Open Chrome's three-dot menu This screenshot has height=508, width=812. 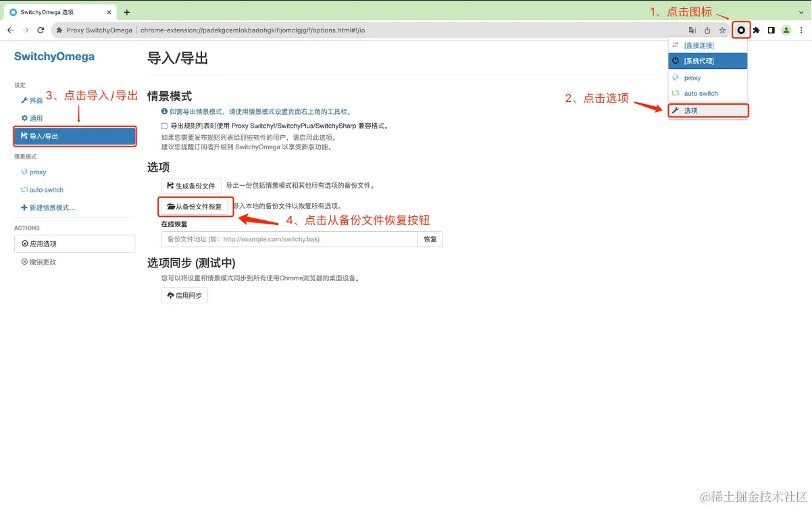click(801, 30)
